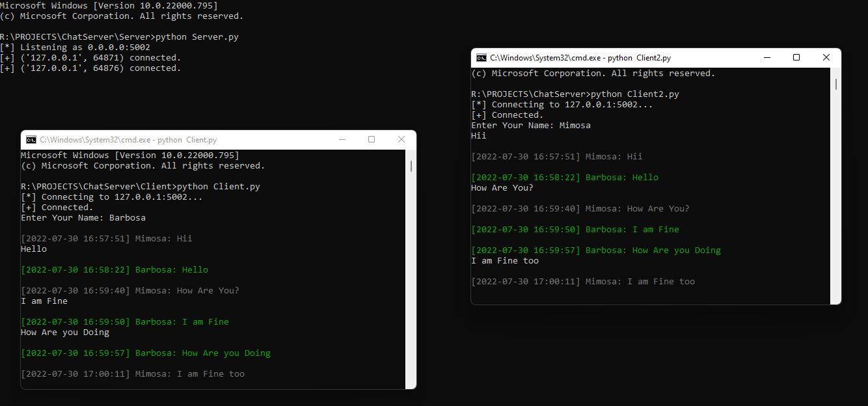868x406 pixels.
Task: Maximize the Client.py cmd window
Action: pos(372,140)
